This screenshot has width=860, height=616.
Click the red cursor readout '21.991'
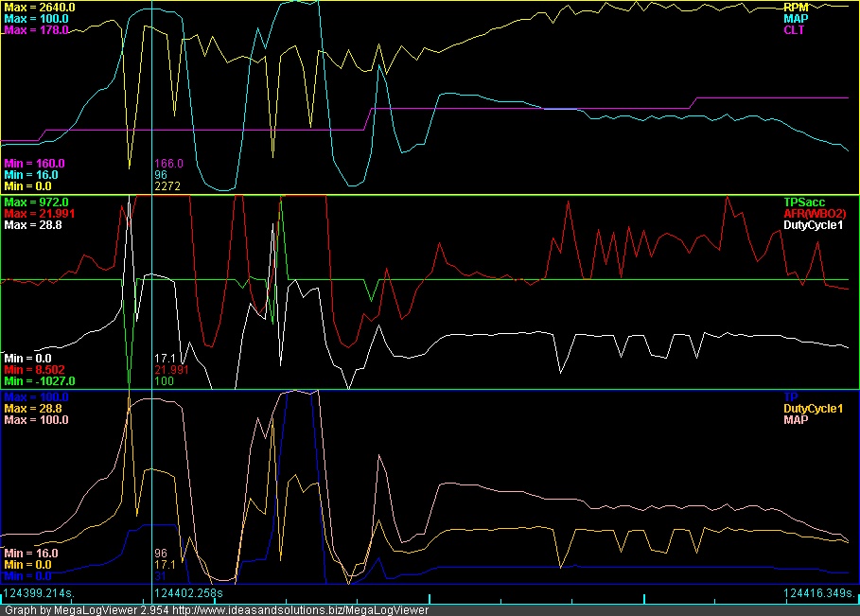171,370
